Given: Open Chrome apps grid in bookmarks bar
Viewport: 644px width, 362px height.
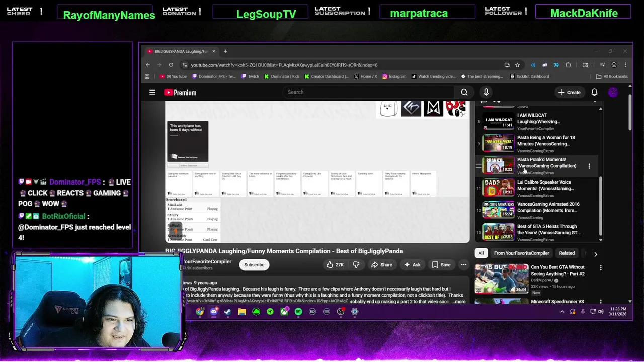Looking at the screenshot, I should pyautogui.click(x=147, y=77).
